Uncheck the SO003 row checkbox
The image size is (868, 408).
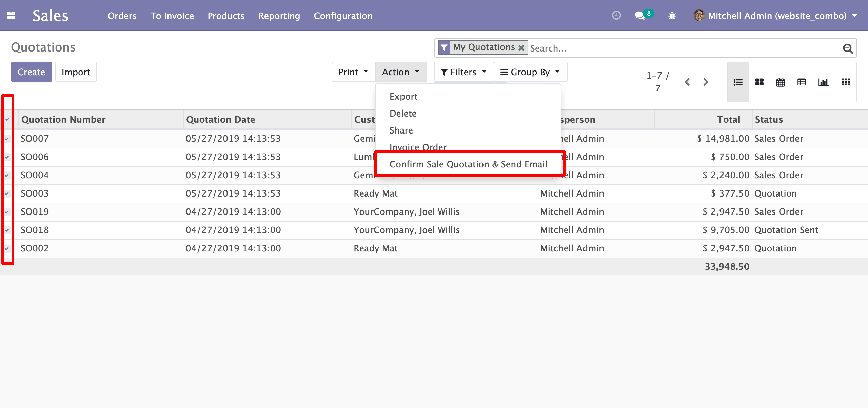(x=7, y=193)
